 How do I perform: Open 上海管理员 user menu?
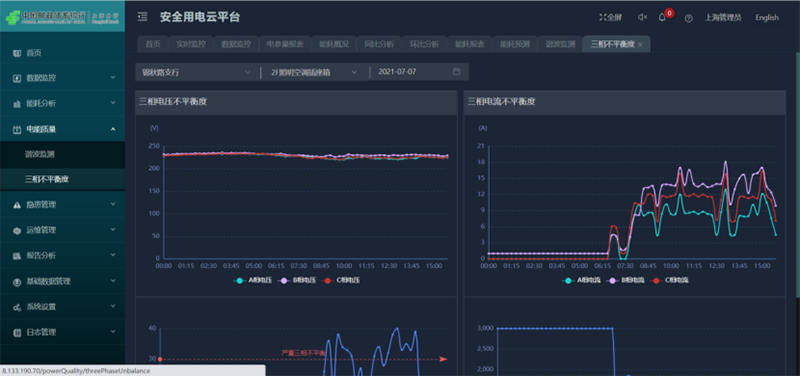point(723,17)
